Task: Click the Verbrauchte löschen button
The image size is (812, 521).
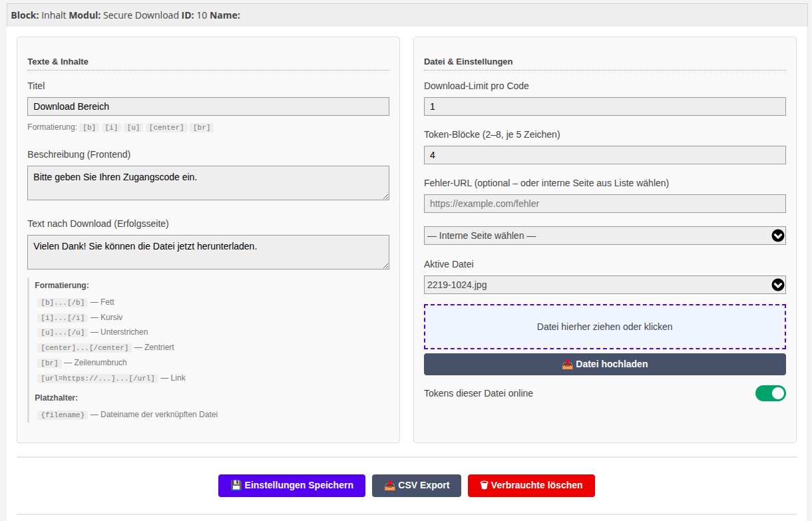Action: click(x=531, y=486)
